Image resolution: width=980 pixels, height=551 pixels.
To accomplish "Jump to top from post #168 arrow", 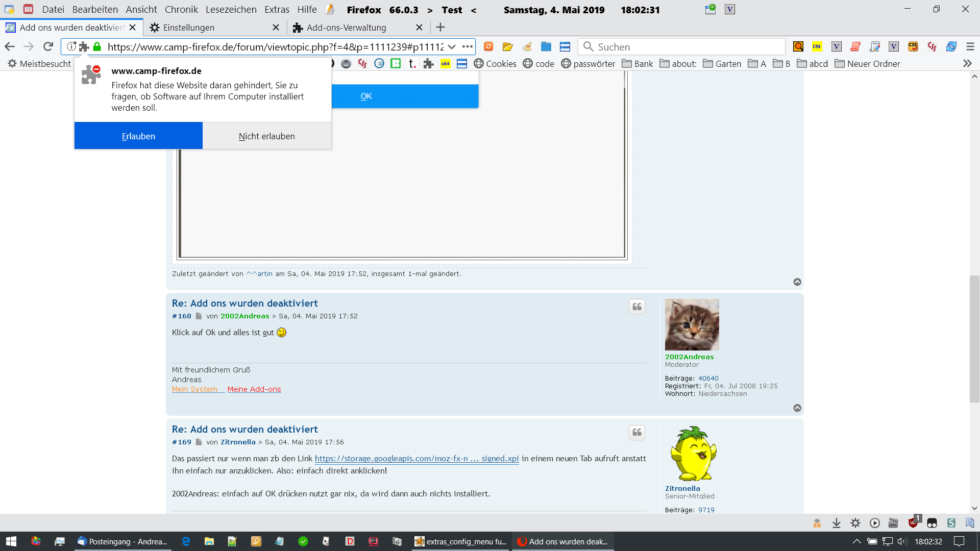I will point(797,408).
